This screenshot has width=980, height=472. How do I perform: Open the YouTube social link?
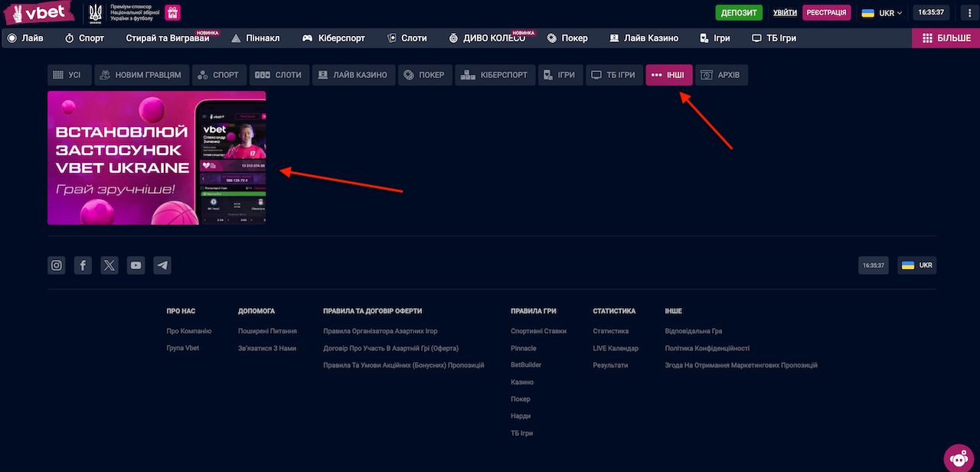(x=136, y=265)
